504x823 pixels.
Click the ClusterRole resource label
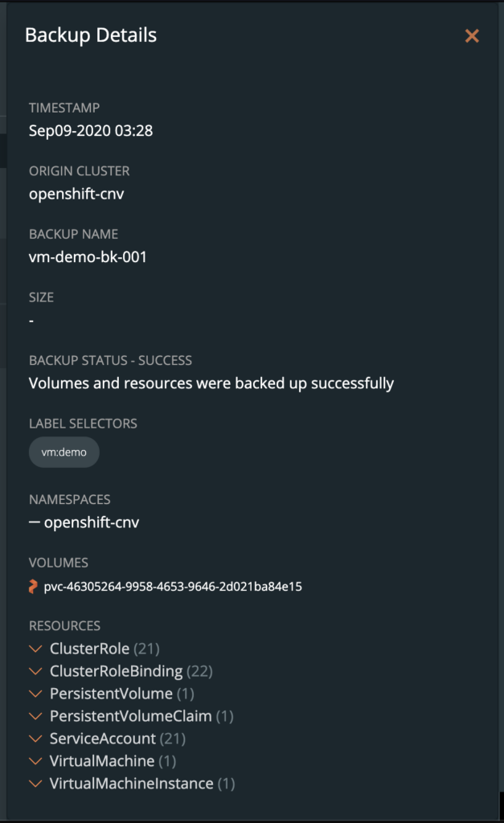tap(89, 649)
